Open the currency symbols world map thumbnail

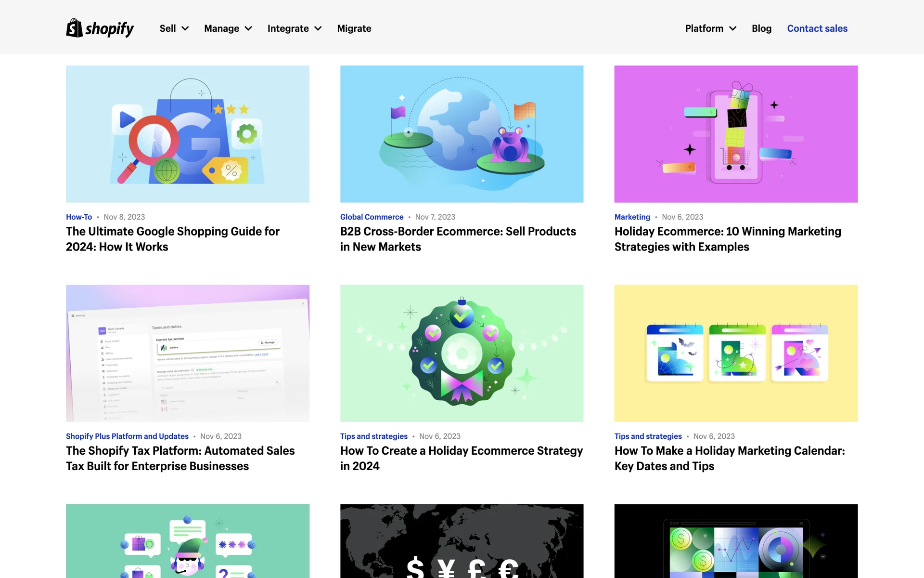tap(462, 541)
